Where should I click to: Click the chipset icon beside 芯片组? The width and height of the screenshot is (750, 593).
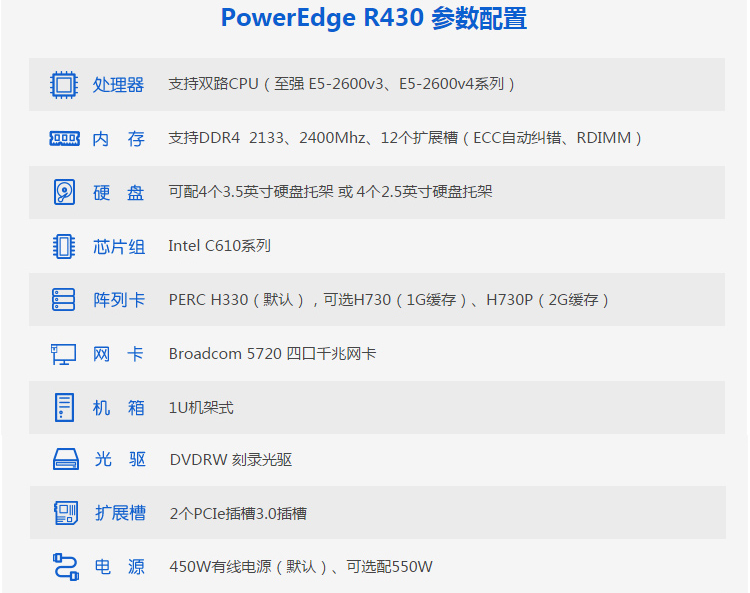point(64,246)
